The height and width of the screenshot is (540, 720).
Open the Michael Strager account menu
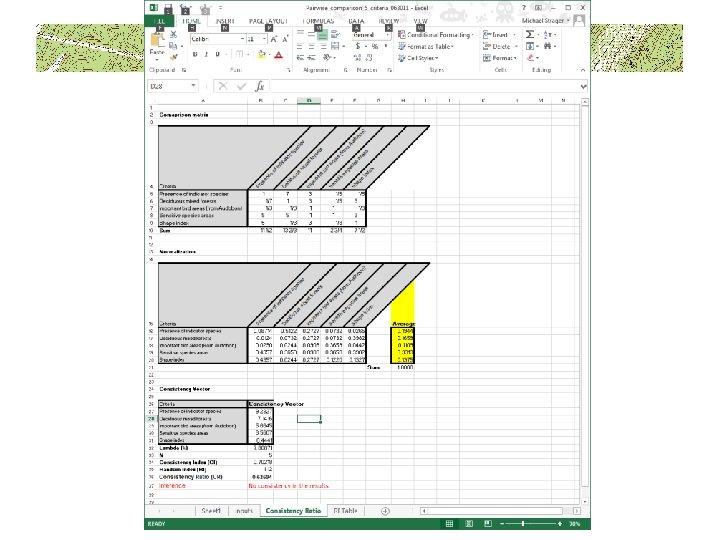[546, 21]
